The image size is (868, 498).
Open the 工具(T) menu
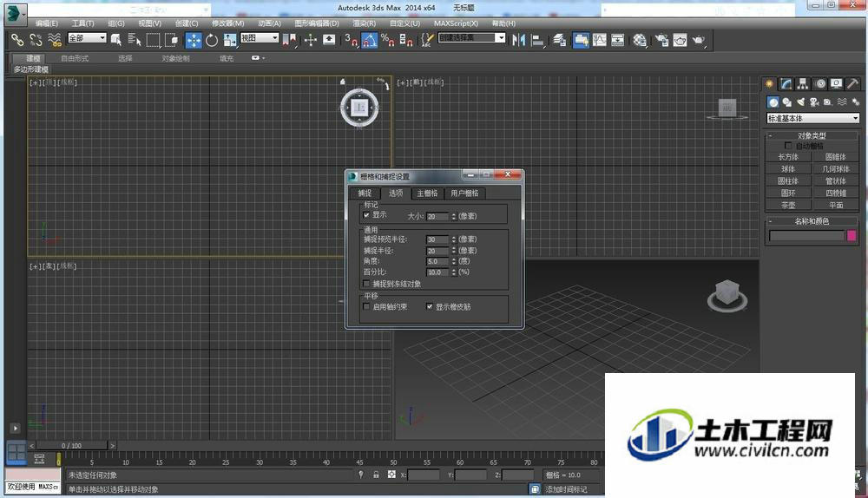[x=83, y=23]
